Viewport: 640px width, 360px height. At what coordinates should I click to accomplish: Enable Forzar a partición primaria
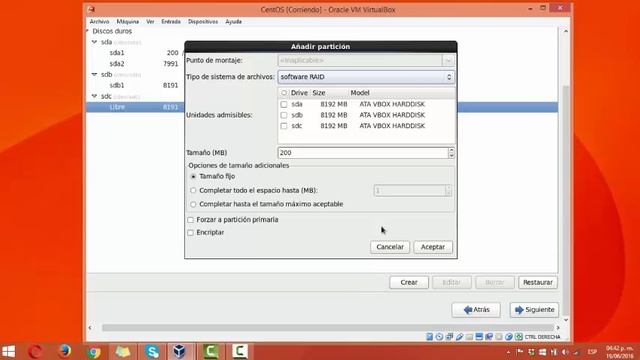(190, 220)
